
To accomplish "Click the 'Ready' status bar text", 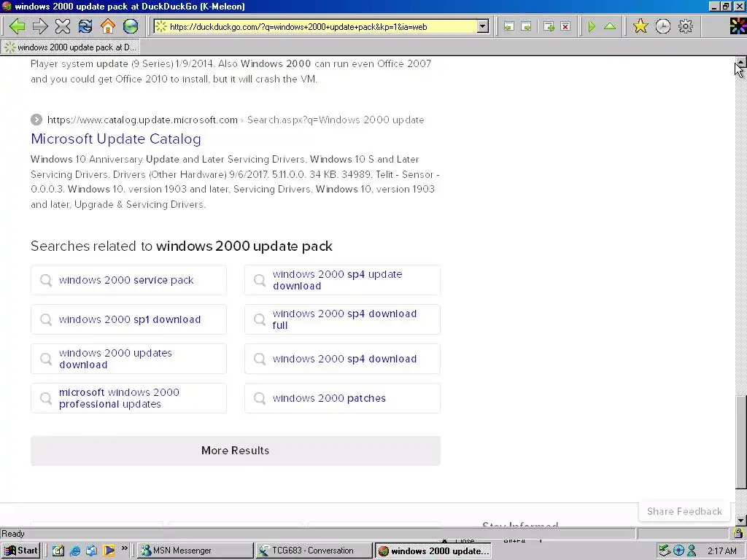I will pyautogui.click(x=13, y=533).
